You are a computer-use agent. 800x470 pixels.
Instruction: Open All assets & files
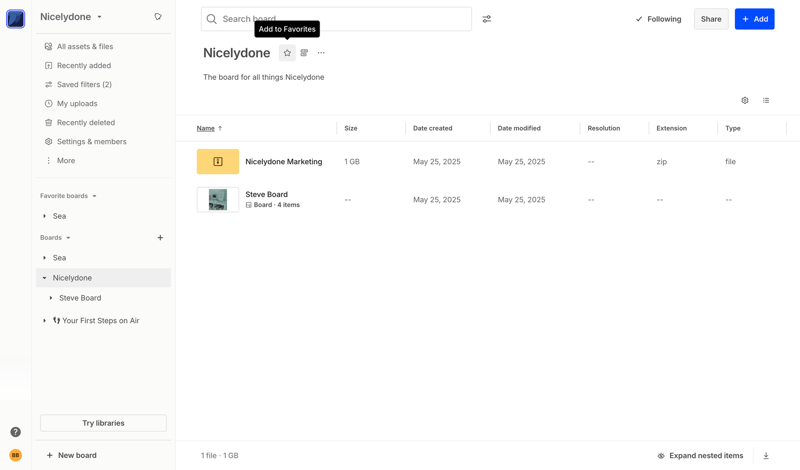[x=85, y=46]
